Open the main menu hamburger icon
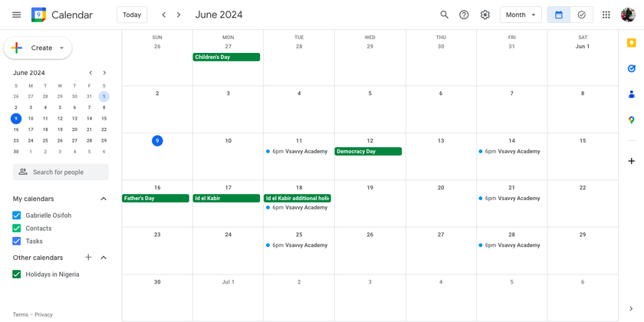The height and width of the screenshot is (322, 644). click(x=16, y=15)
